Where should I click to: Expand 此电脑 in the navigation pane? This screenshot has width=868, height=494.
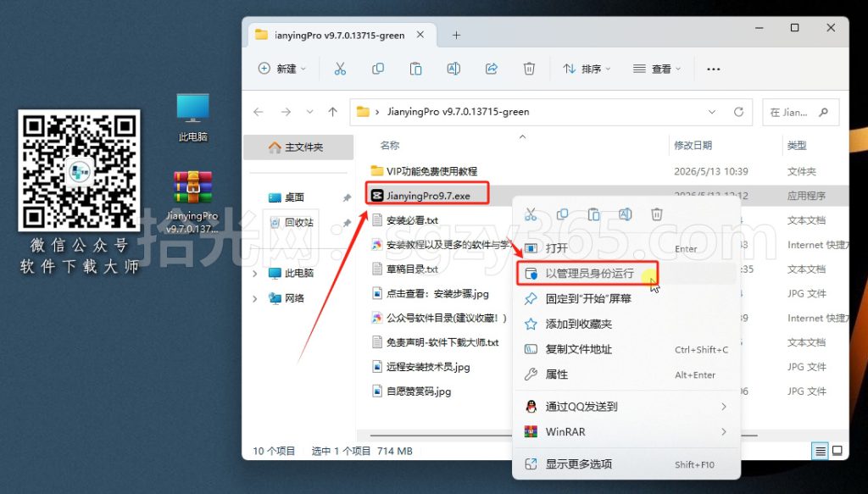pyautogui.click(x=254, y=274)
